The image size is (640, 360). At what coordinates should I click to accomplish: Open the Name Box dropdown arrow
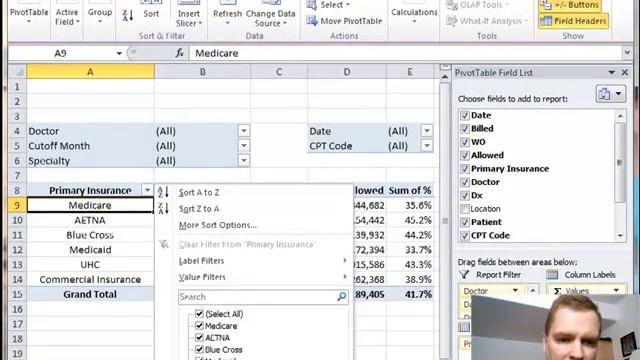click(119, 53)
